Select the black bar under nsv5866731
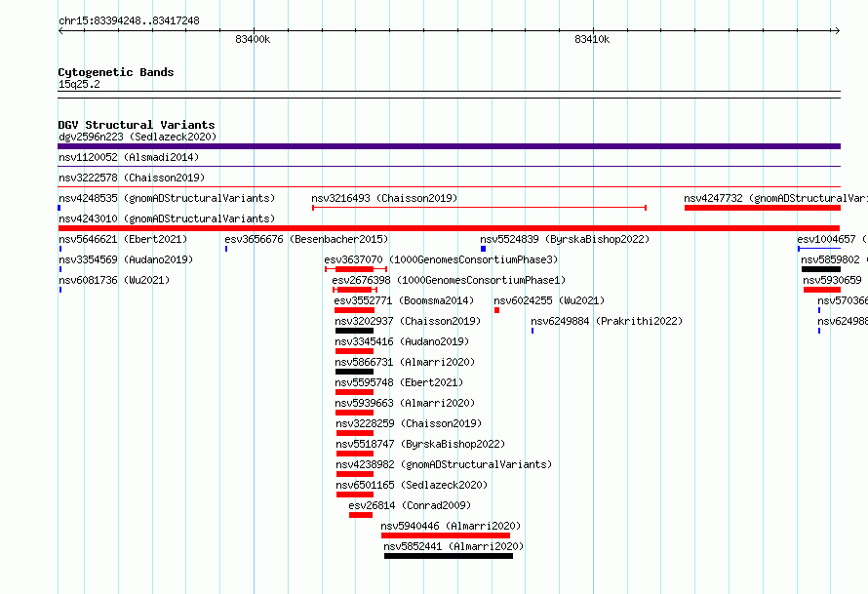The width and height of the screenshot is (868, 594). click(x=354, y=372)
